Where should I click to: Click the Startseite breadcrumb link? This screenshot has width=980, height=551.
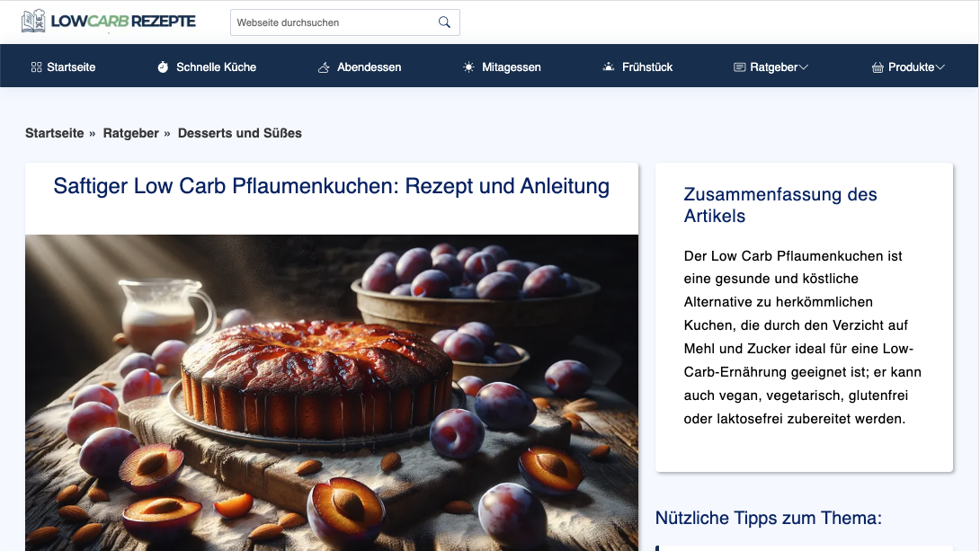(54, 132)
